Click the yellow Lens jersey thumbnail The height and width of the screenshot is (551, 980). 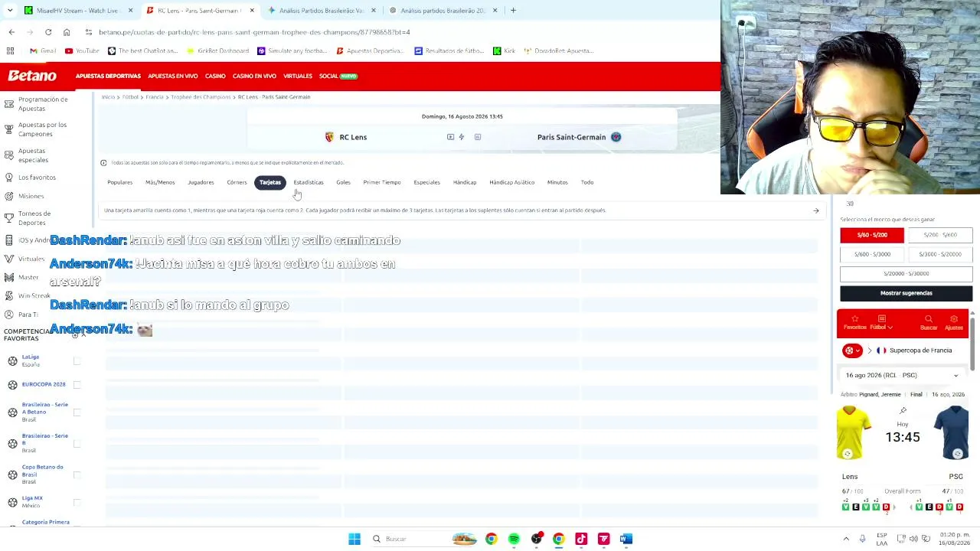click(854, 432)
